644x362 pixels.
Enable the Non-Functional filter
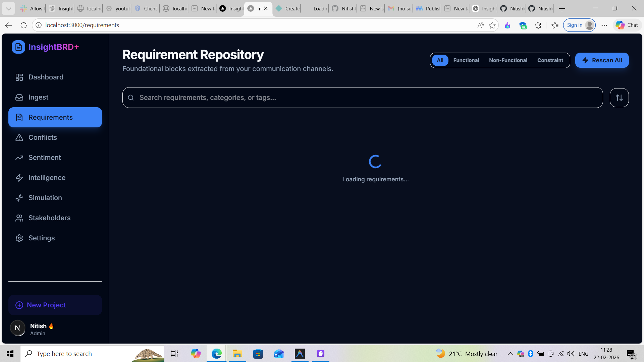(508, 60)
